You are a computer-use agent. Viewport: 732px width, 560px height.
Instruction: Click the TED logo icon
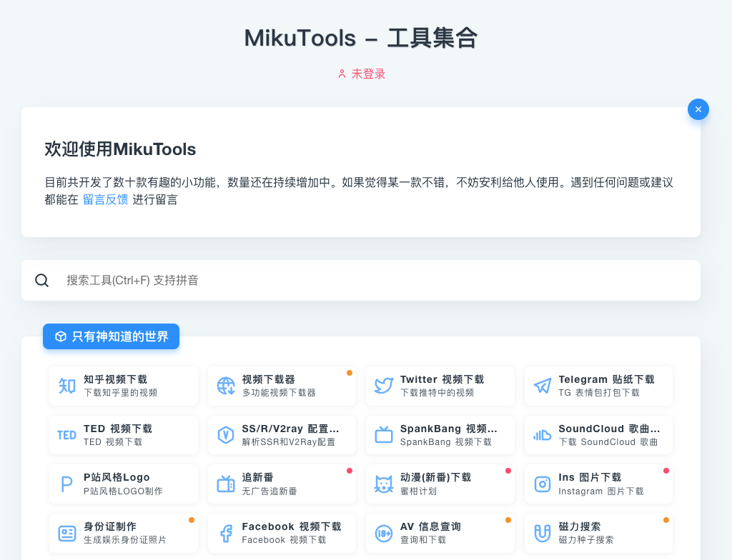pos(66,436)
